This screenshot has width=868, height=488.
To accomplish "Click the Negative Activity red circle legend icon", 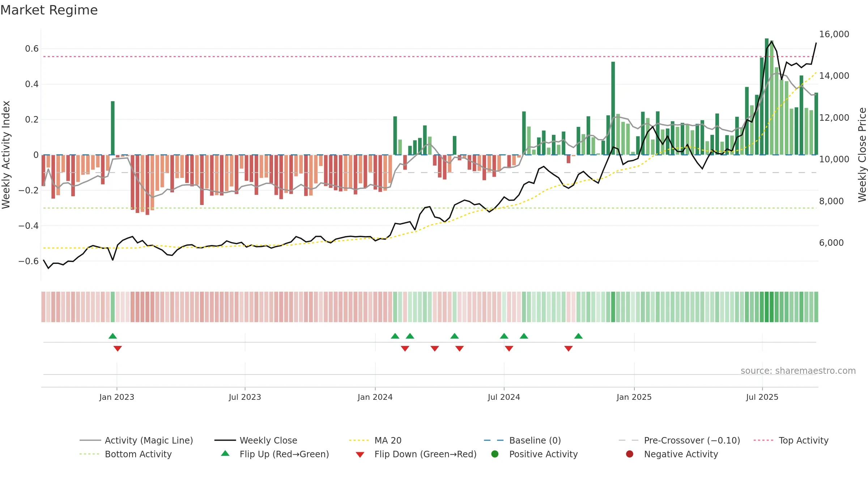I will pyautogui.click(x=630, y=454).
